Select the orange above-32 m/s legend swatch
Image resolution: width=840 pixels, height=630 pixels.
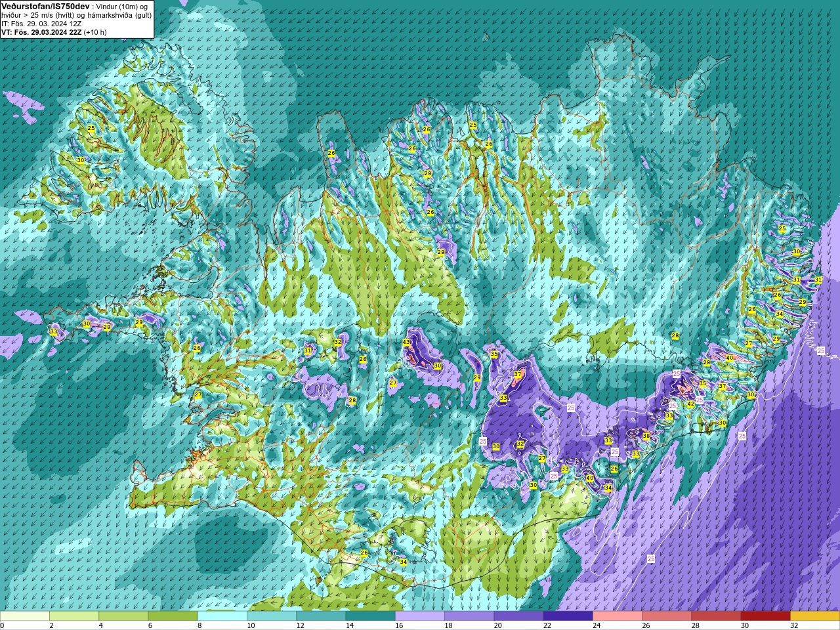pyautogui.click(x=815, y=616)
